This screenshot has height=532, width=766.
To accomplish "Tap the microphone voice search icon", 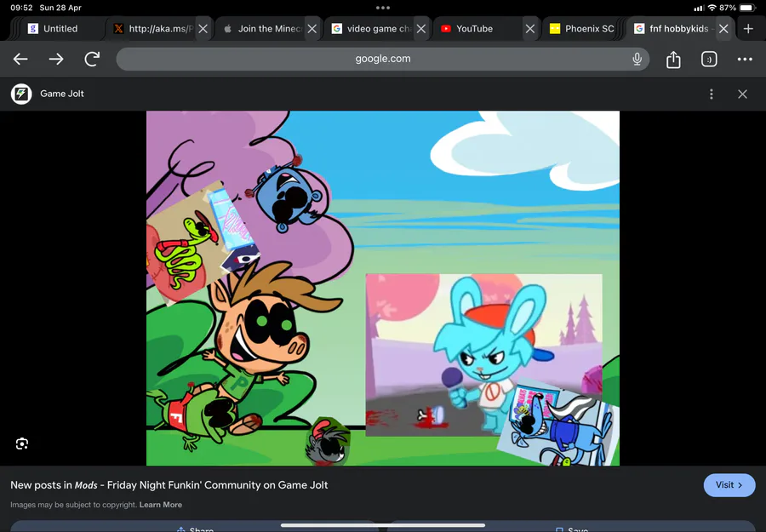I will (637, 59).
